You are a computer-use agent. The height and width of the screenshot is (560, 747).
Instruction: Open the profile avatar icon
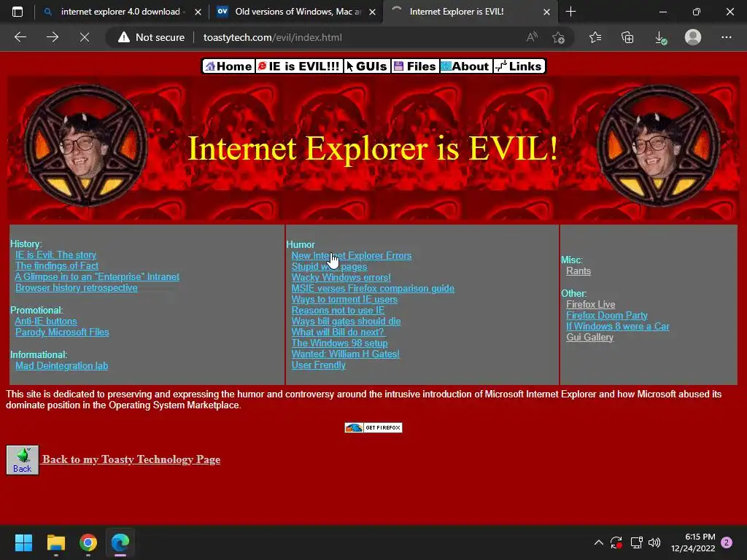(x=693, y=37)
